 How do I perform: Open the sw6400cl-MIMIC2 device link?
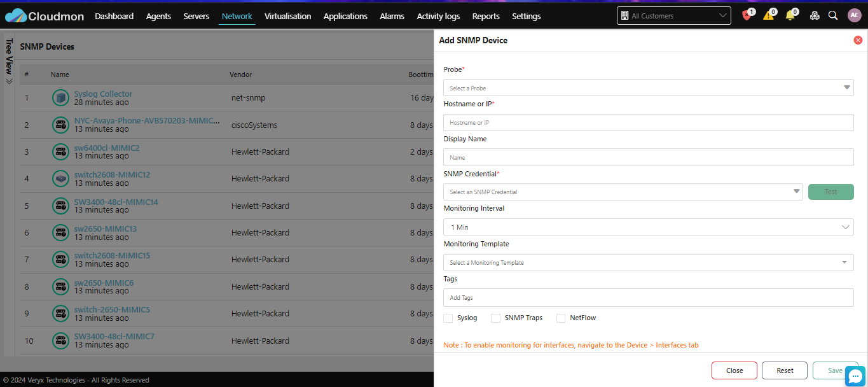point(107,148)
